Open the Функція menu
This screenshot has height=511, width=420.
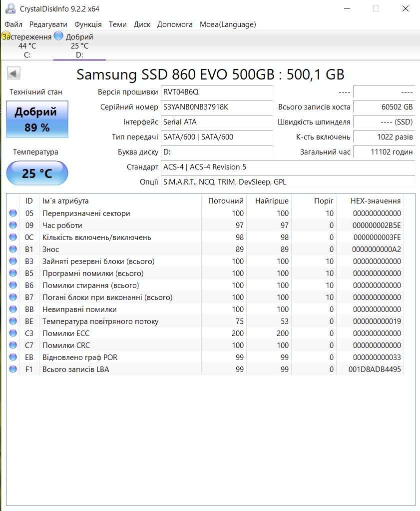coord(88,24)
